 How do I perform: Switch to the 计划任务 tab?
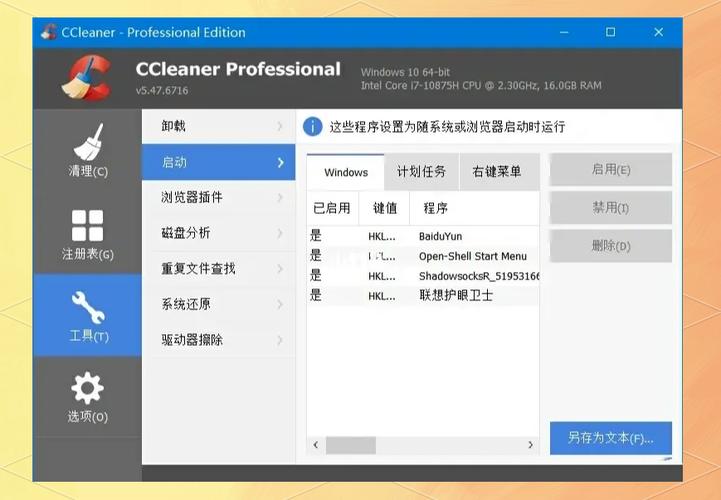pos(421,172)
